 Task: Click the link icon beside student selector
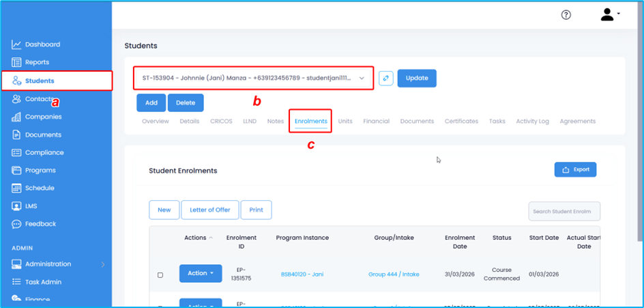click(386, 78)
